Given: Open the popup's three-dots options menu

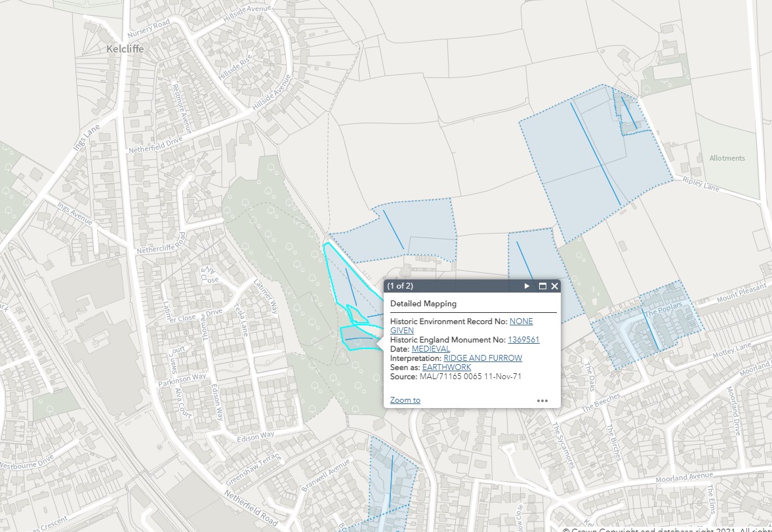Looking at the screenshot, I should click(542, 401).
